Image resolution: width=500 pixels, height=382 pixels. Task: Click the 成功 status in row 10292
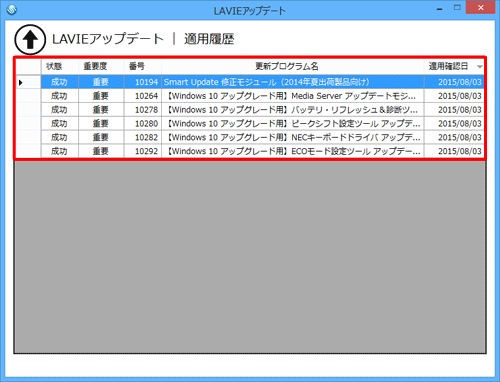60,151
